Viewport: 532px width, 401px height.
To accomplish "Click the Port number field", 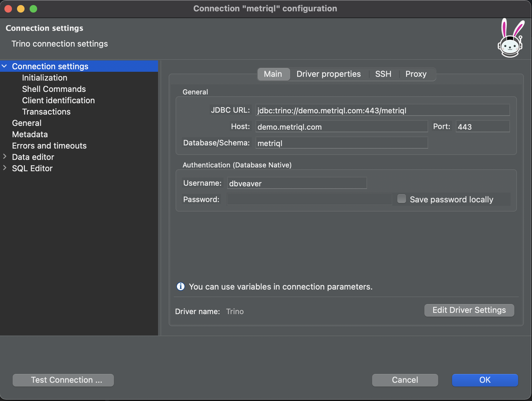I will (482, 127).
